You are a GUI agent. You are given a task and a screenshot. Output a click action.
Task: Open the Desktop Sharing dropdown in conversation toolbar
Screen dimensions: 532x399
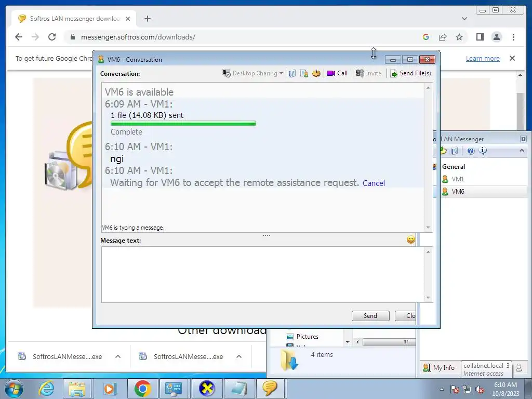pos(253,73)
